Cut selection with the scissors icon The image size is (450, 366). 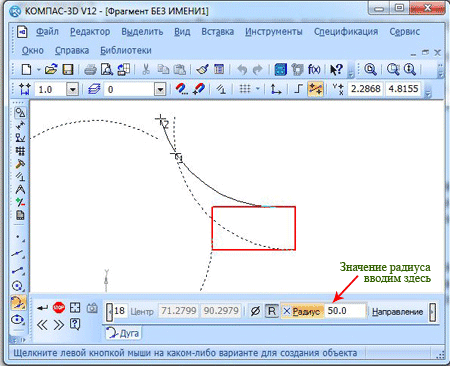(x=146, y=70)
